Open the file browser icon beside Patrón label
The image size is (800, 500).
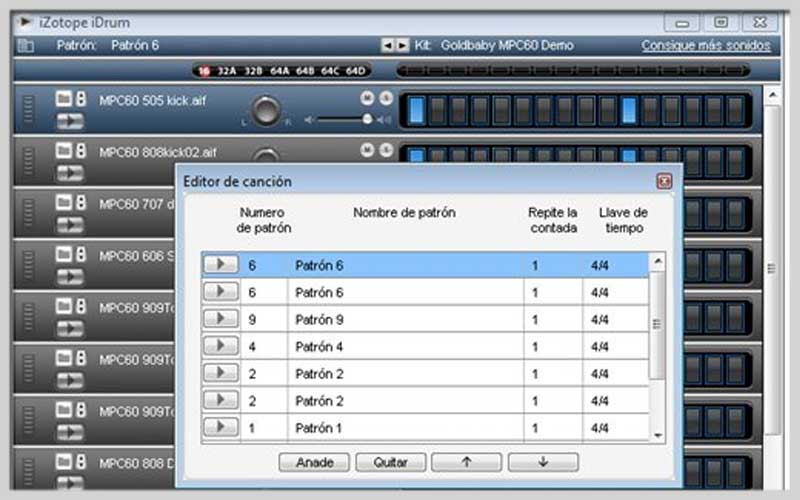tap(26, 45)
